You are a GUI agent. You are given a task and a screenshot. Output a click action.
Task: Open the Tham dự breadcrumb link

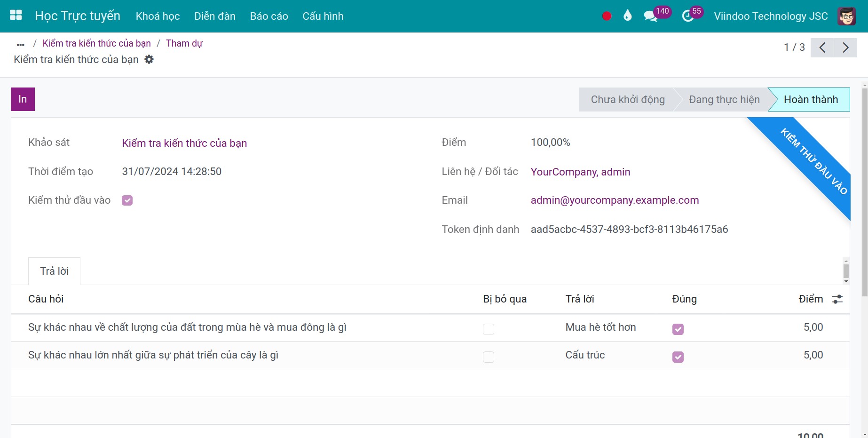click(184, 43)
